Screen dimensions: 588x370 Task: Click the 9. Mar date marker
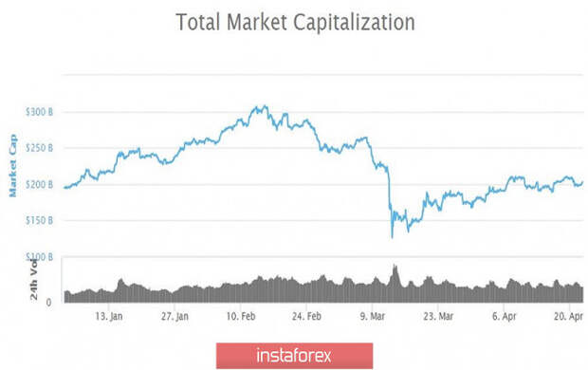click(x=373, y=316)
